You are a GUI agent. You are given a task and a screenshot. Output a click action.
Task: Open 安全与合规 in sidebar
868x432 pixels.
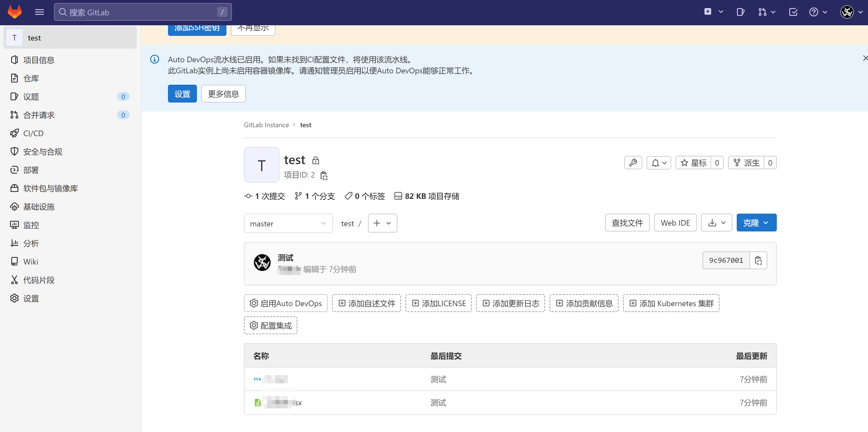click(70, 152)
